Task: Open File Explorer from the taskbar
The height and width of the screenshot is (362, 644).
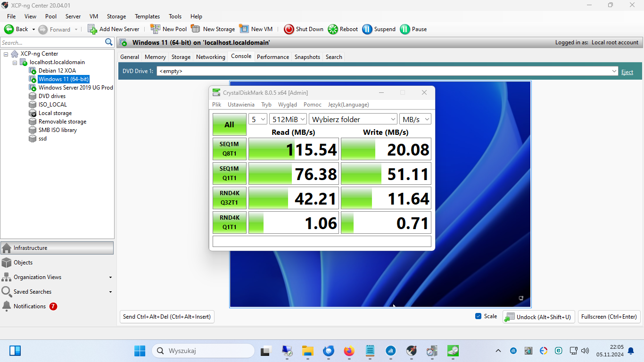Action: 308,351
